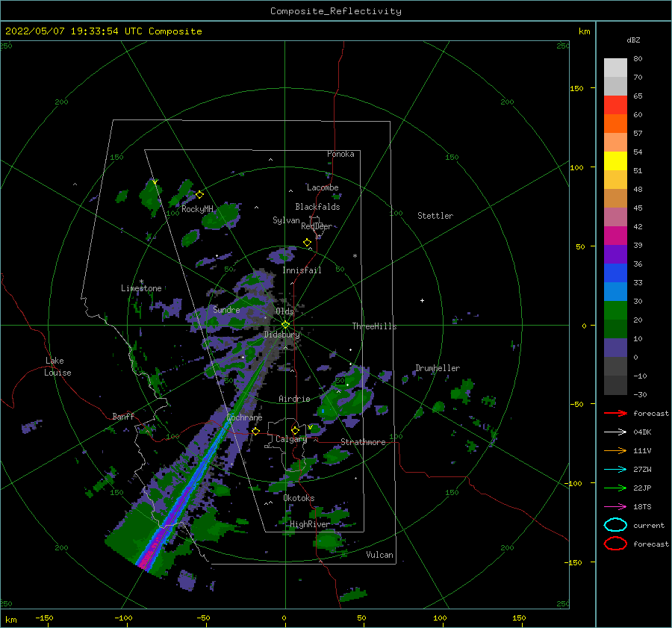This screenshot has width=672, height=628.
Task: Click the orange 111V arrow in legend
Action: (615, 450)
